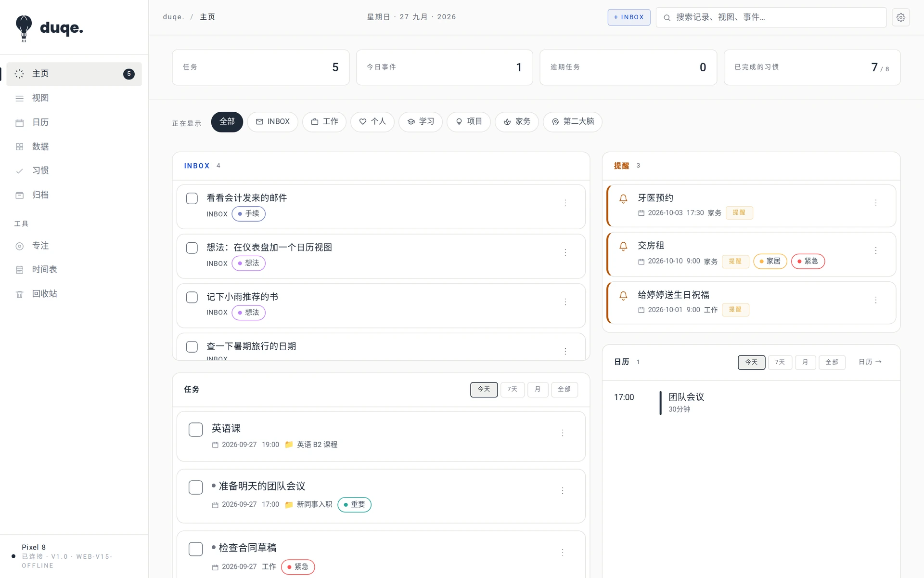Click the 视图 list icon in sidebar
This screenshot has width=924, height=578.
[20, 98]
